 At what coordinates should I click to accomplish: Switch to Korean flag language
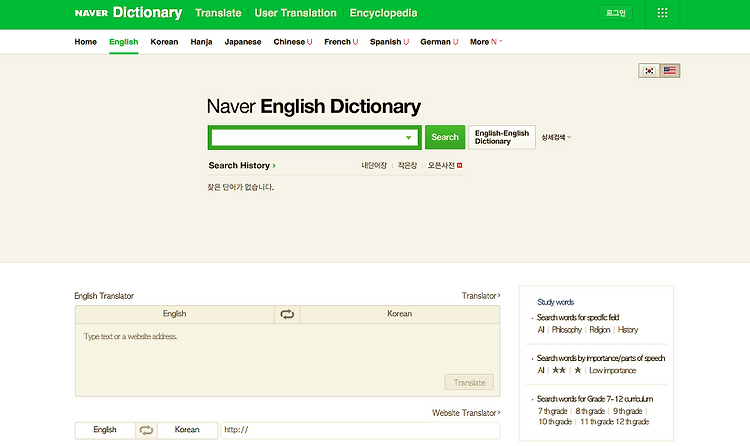point(649,71)
